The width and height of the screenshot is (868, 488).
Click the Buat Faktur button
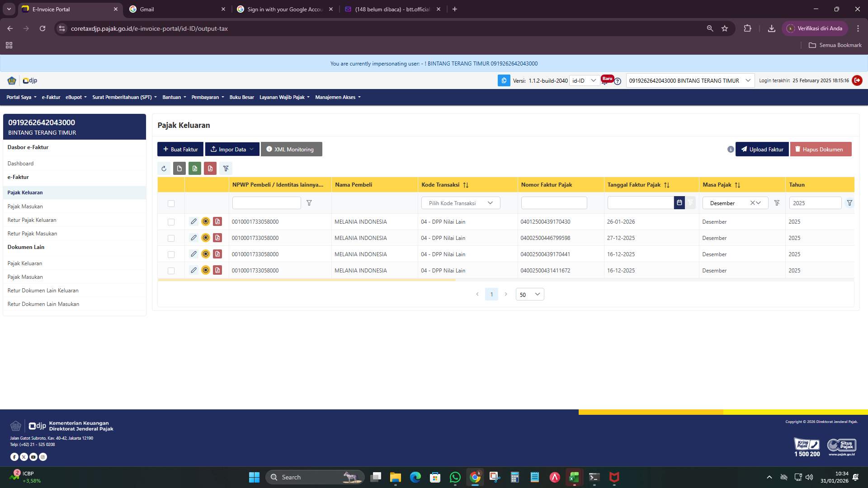[180, 149]
